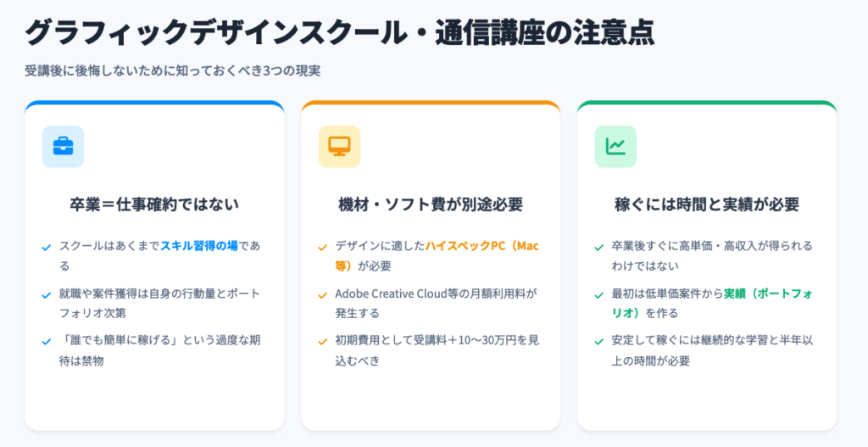Click the green line chart icon

point(615,147)
